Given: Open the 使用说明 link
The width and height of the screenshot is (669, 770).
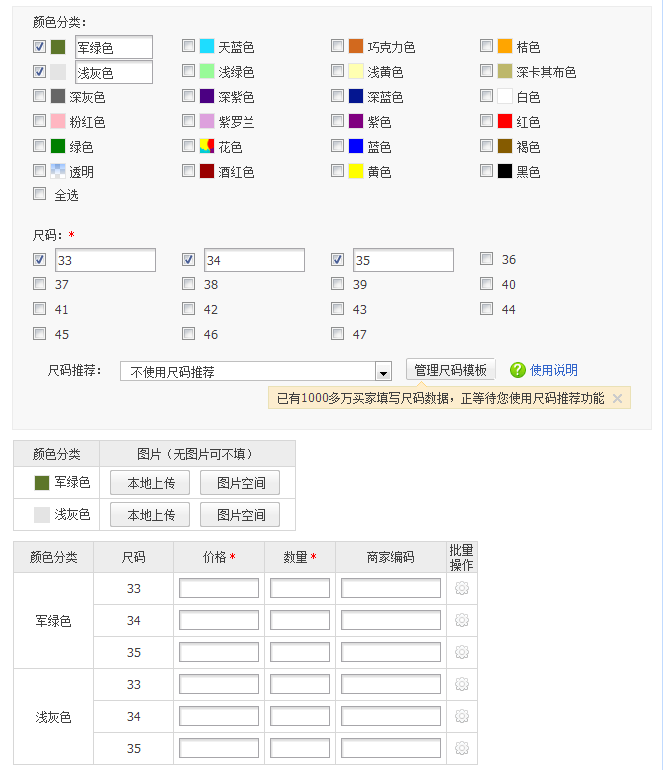Looking at the screenshot, I should point(554,370).
